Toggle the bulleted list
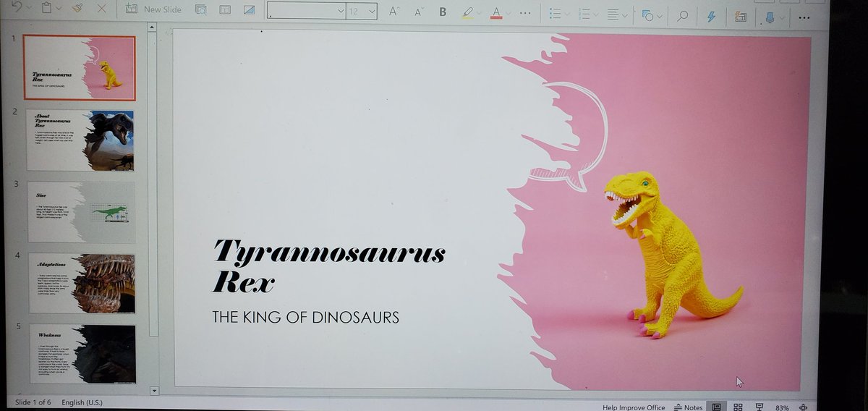 [x=555, y=14]
